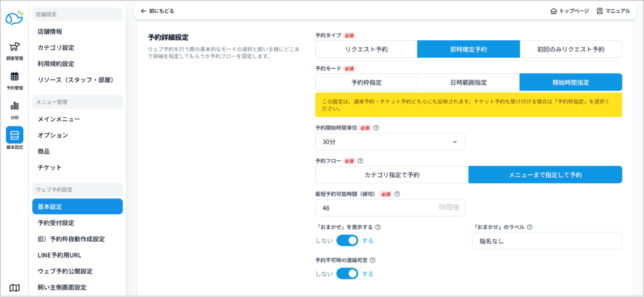
Task: Open 予約管理 calendar icon in sidebar
Action: pyautogui.click(x=14, y=80)
